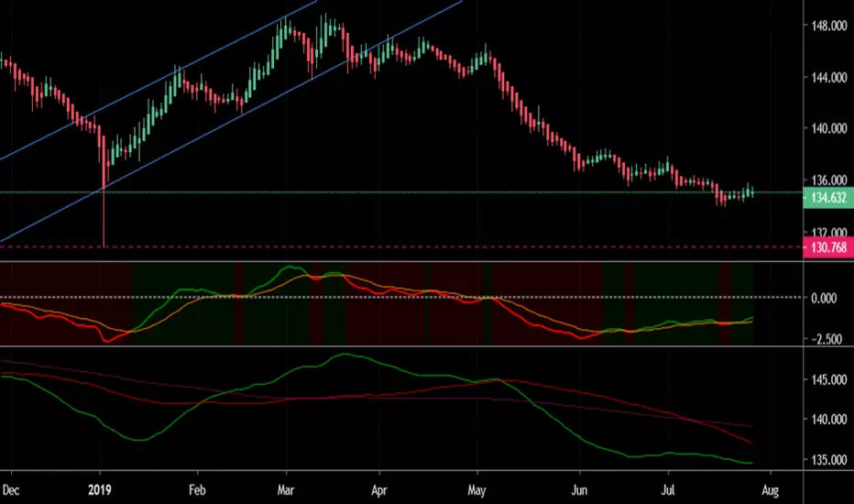The width and height of the screenshot is (854, 504).
Task: Click the May label on time axis
Action: coord(476,490)
